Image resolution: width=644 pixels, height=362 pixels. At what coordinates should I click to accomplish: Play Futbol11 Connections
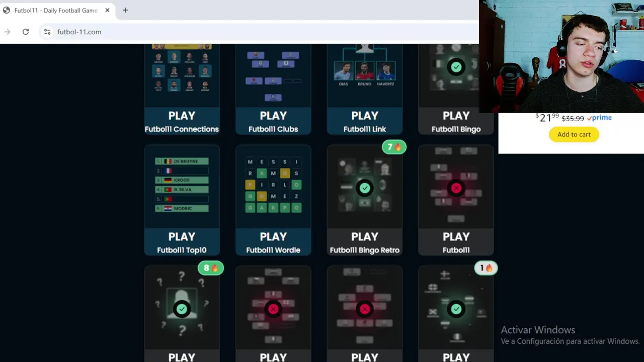click(182, 121)
